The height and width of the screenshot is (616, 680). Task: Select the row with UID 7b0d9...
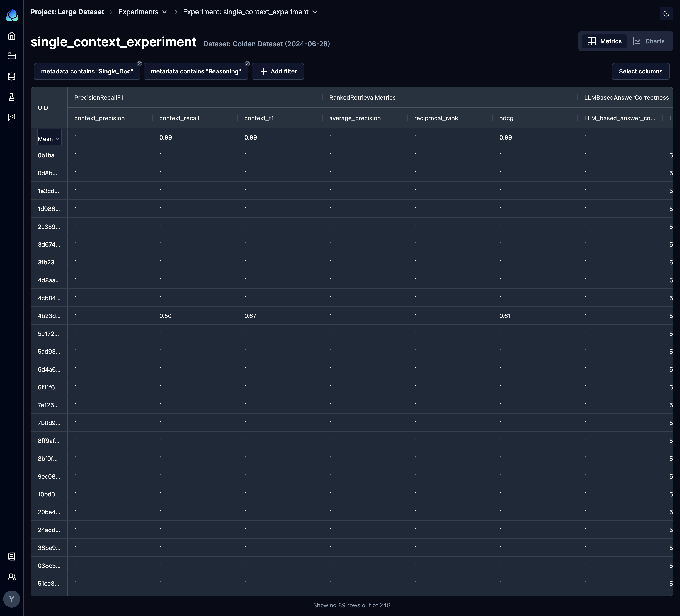click(352, 423)
